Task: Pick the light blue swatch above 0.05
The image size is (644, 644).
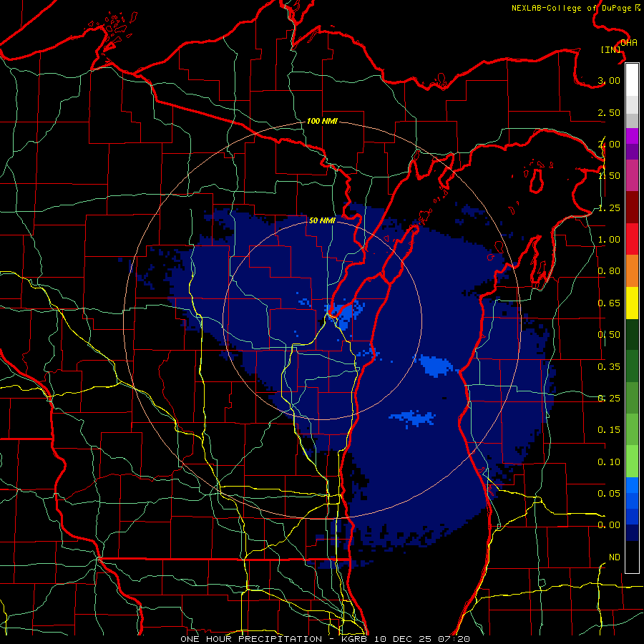Action: 632,485
